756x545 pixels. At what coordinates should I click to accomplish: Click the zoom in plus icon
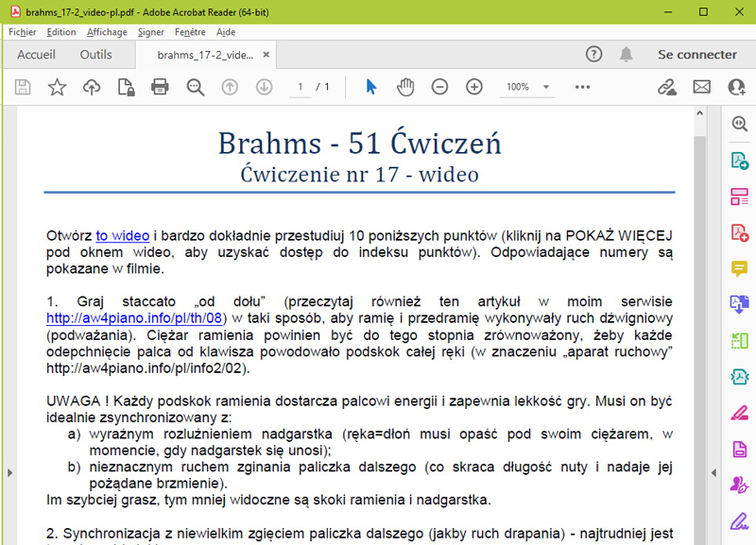coord(474,87)
